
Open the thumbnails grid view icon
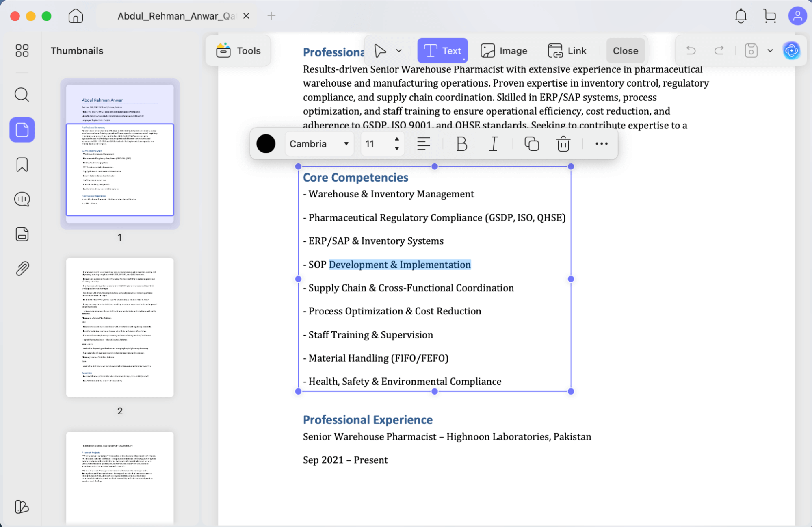point(22,50)
